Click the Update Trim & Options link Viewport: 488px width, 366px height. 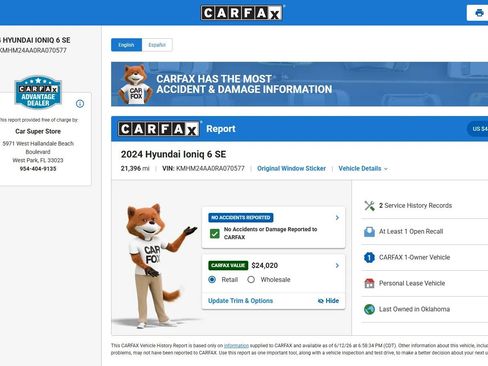click(240, 301)
